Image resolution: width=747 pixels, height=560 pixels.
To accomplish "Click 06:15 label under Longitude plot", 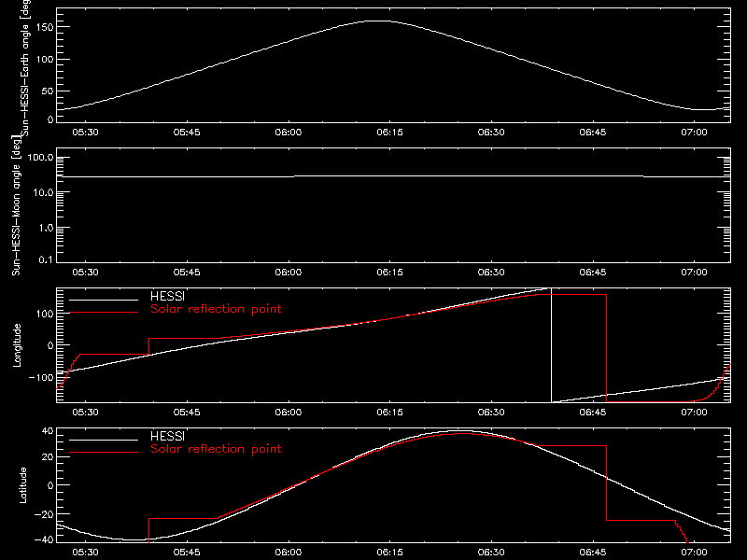I will (x=389, y=413).
